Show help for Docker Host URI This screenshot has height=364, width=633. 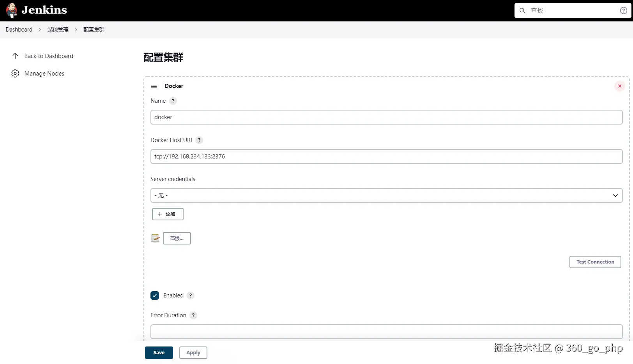[x=199, y=140]
